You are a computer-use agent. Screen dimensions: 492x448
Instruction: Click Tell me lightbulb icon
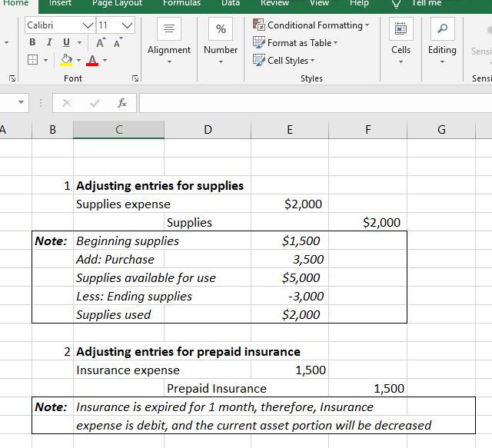pyautogui.click(x=396, y=4)
